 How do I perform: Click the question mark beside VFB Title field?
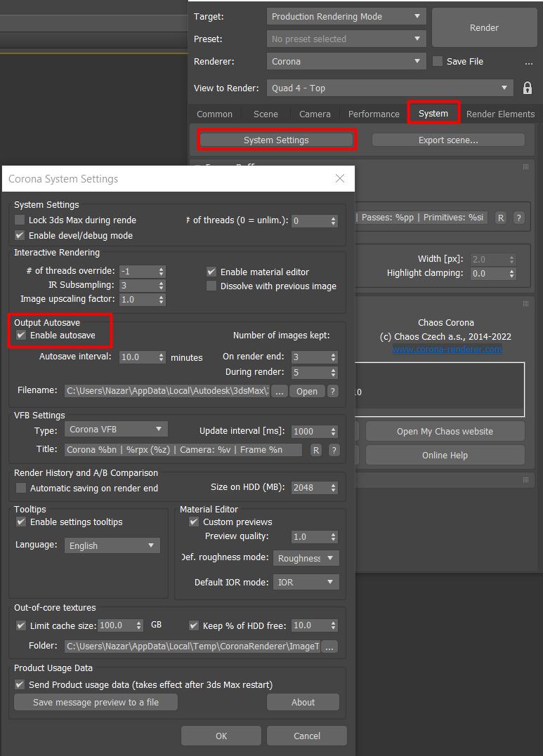pyautogui.click(x=334, y=450)
